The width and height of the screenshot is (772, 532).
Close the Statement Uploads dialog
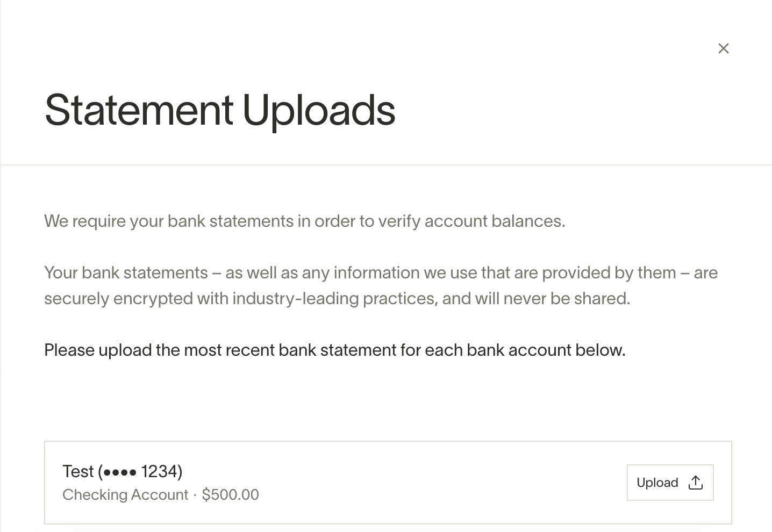coord(724,48)
